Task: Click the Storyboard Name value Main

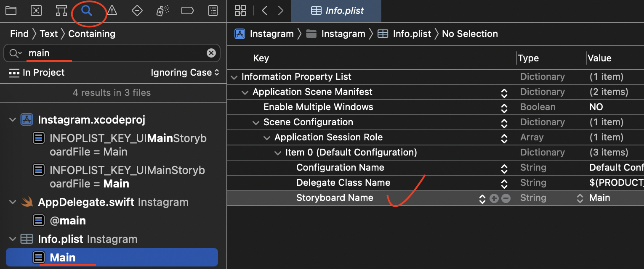Action: [x=599, y=198]
